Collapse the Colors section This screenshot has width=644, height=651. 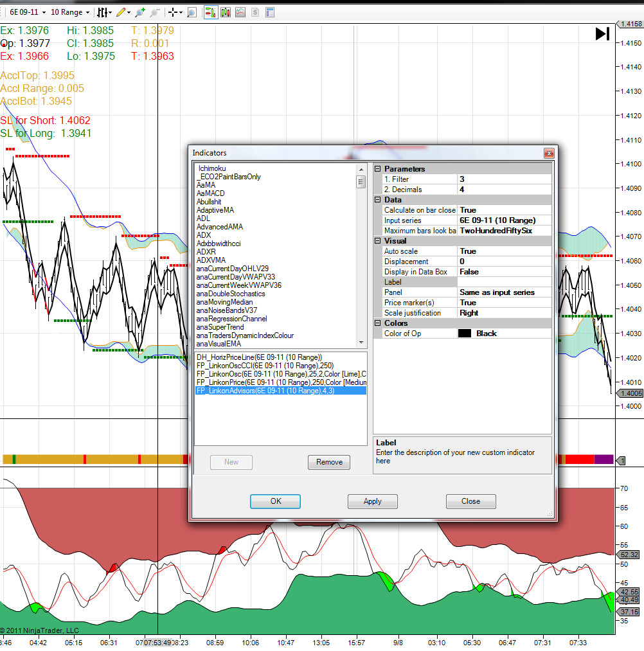(377, 323)
